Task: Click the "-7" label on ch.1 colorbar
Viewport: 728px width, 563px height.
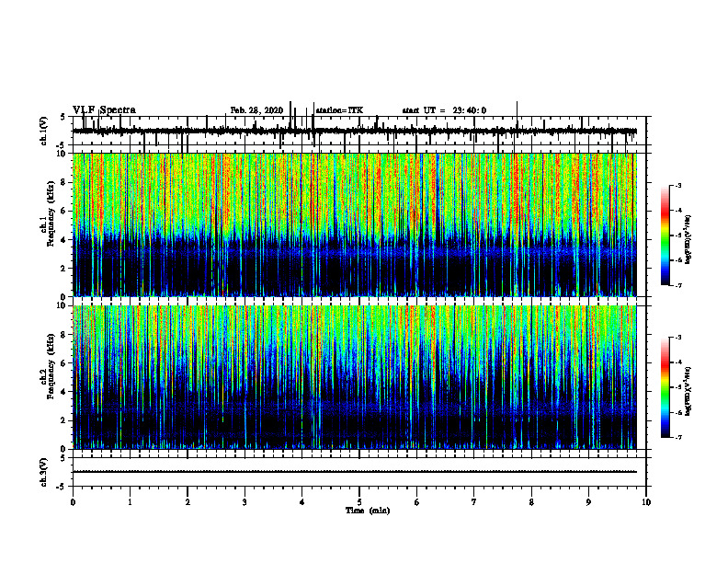Action: pyautogui.click(x=678, y=285)
